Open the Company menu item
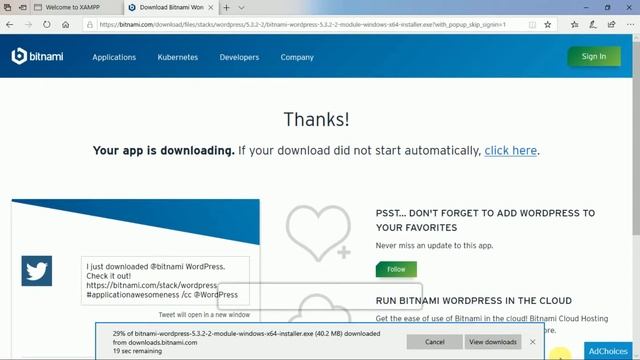 [297, 57]
